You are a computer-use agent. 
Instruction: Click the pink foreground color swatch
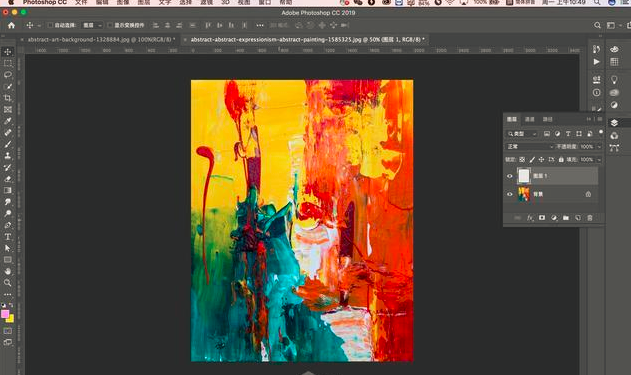5,314
